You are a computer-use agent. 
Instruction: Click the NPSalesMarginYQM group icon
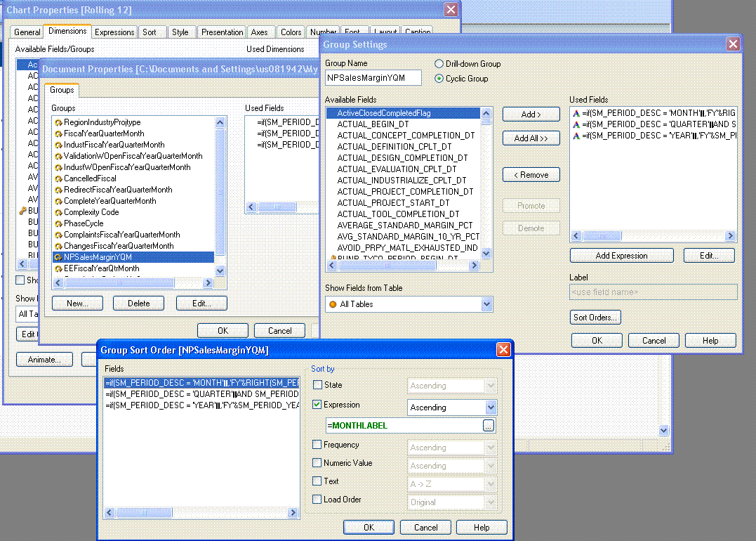coord(58,257)
